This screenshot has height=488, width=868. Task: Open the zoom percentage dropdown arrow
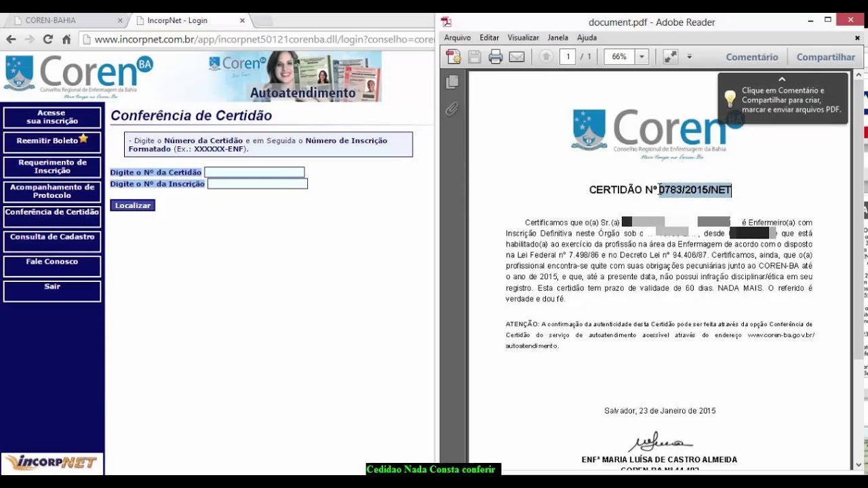pos(642,57)
